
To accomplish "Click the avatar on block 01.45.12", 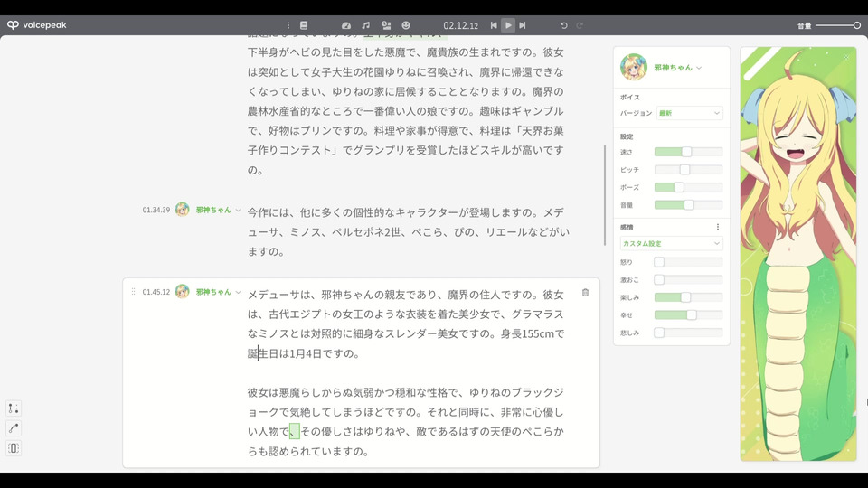I will tap(182, 292).
